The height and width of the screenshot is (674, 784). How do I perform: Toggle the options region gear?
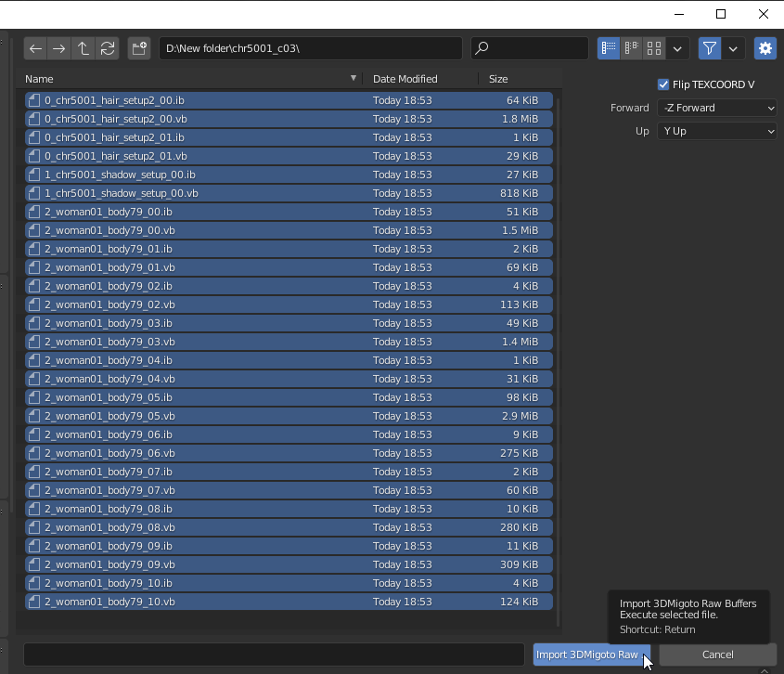point(765,48)
